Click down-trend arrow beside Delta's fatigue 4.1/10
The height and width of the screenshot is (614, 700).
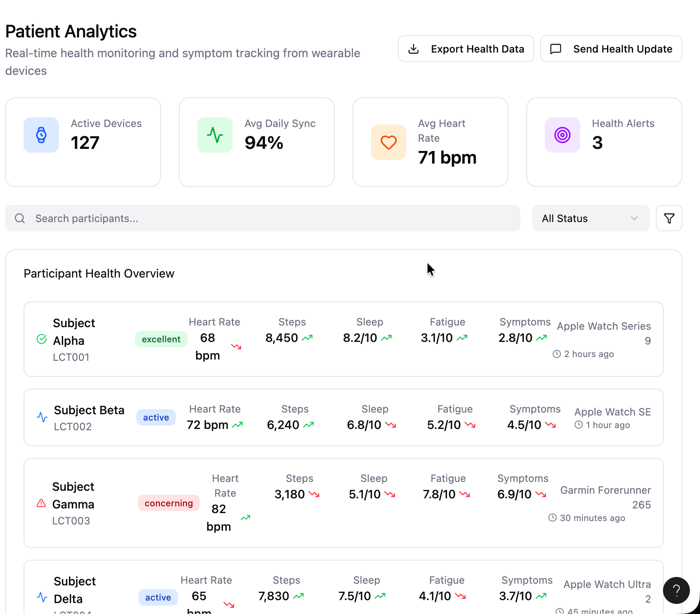[461, 596]
